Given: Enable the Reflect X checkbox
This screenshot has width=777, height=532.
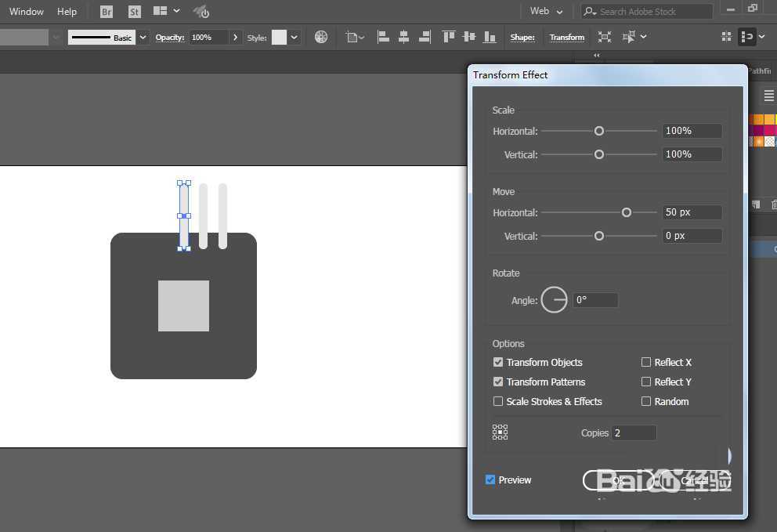Looking at the screenshot, I should [646, 362].
